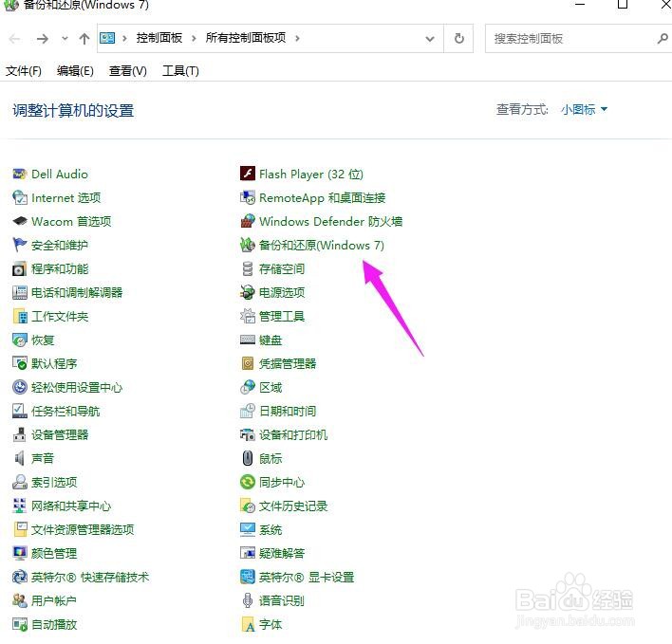Screen dimensions: 672x644
Task: Go up one level arrow
Action: click(84, 39)
